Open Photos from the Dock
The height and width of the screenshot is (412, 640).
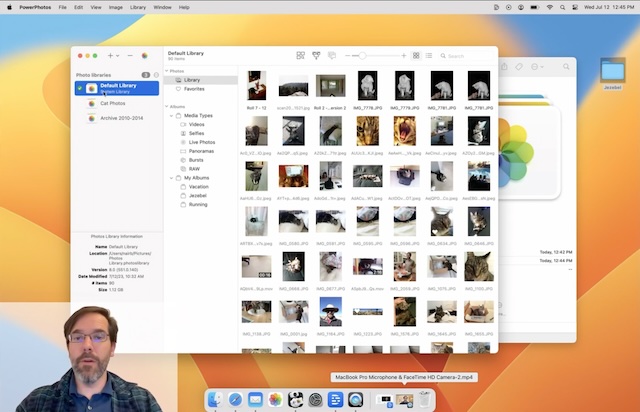pyautogui.click(x=275, y=399)
